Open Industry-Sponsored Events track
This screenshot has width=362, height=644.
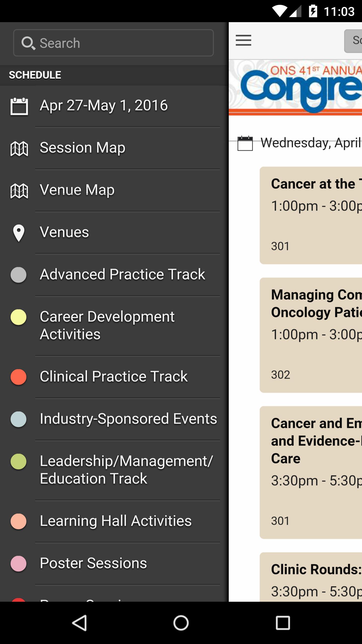point(128,419)
